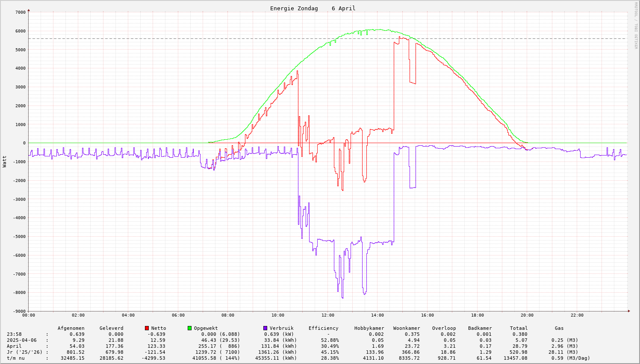
Task: Click the purple Verbruik legend swatch
Action: (265, 328)
